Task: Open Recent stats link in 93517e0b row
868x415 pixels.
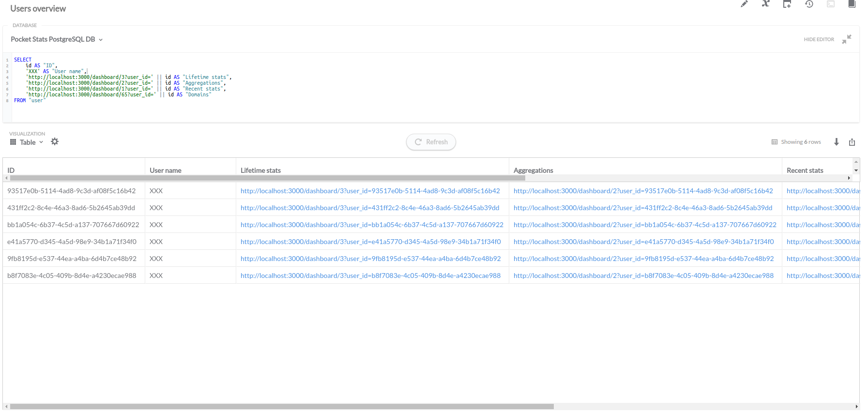Action: click(x=822, y=191)
